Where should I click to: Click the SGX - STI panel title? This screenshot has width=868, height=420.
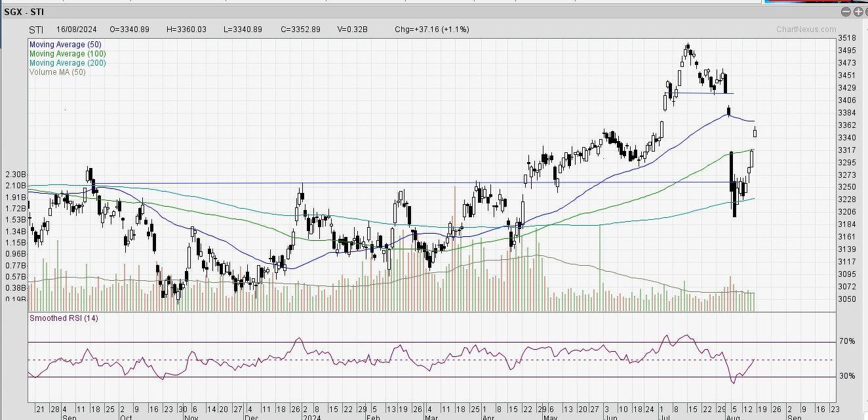pyautogui.click(x=26, y=12)
